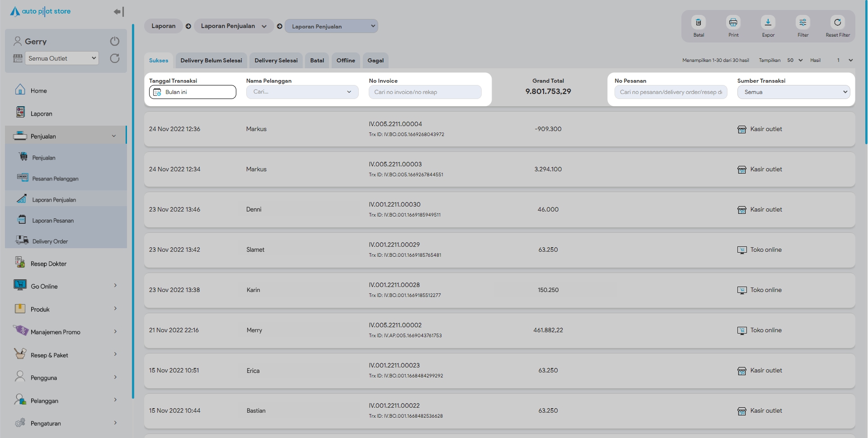Open the Filter options icon
868x438 pixels.
pyautogui.click(x=802, y=23)
